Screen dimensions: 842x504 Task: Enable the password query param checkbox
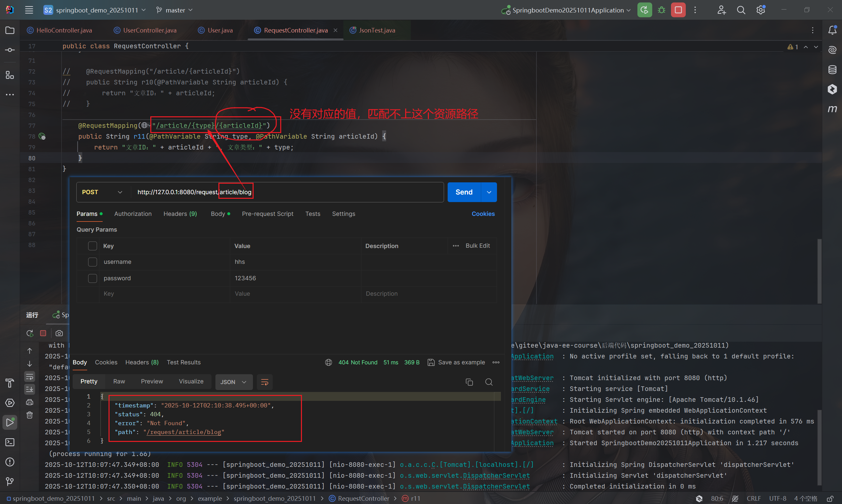coord(92,278)
